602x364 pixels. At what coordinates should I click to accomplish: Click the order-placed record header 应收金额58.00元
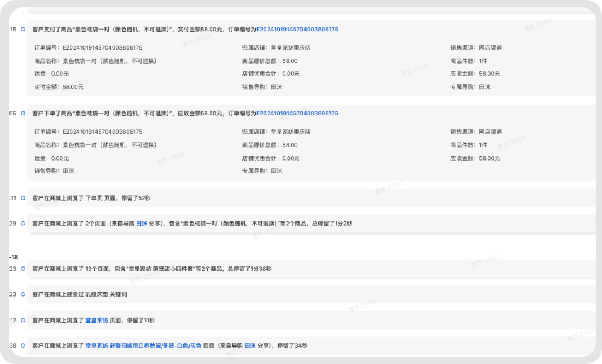pos(186,113)
